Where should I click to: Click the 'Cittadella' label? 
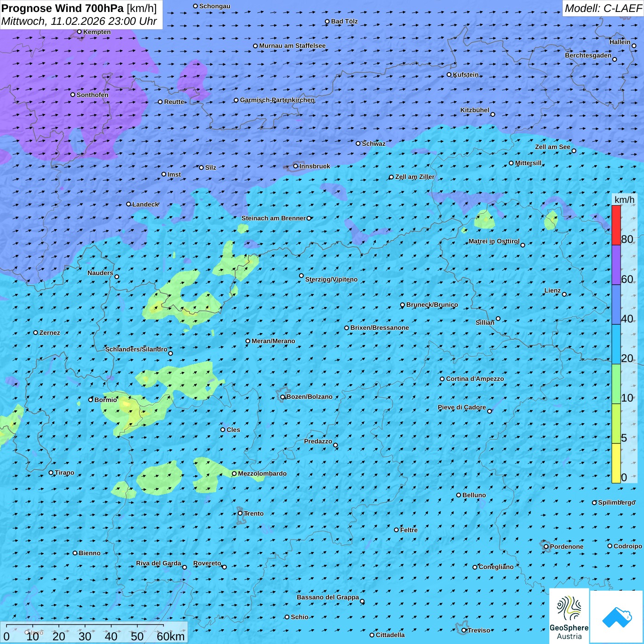pyautogui.click(x=391, y=635)
